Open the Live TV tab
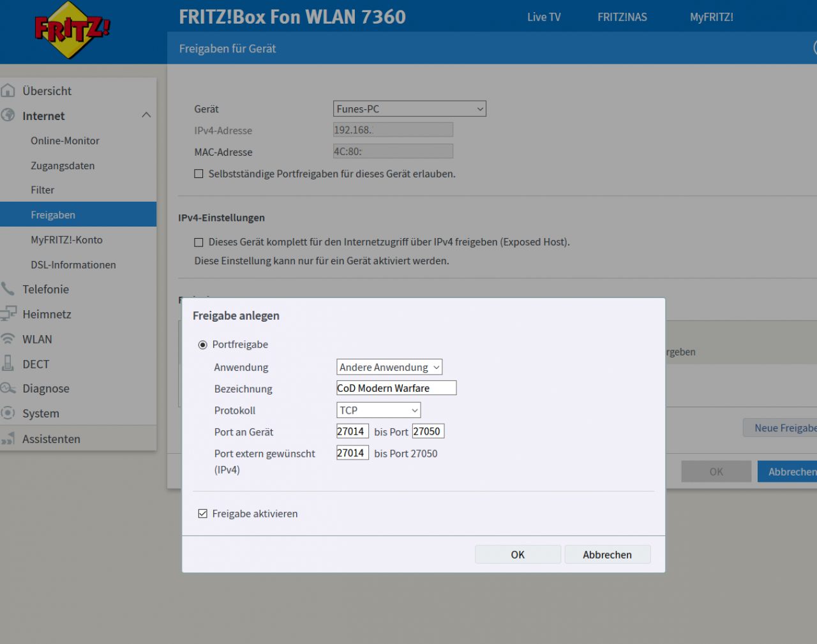The width and height of the screenshot is (817, 644). pyautogui.click(x=544, y=17)
